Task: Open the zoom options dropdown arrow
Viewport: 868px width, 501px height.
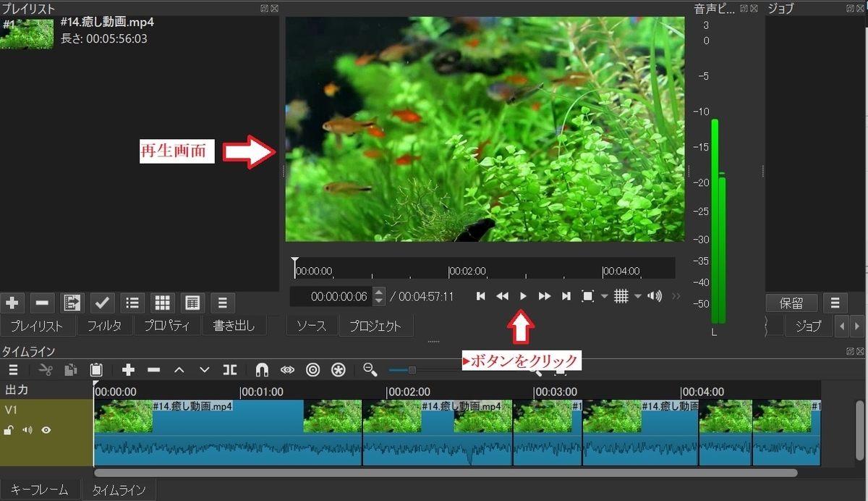Action: click(x=604, y=296)
